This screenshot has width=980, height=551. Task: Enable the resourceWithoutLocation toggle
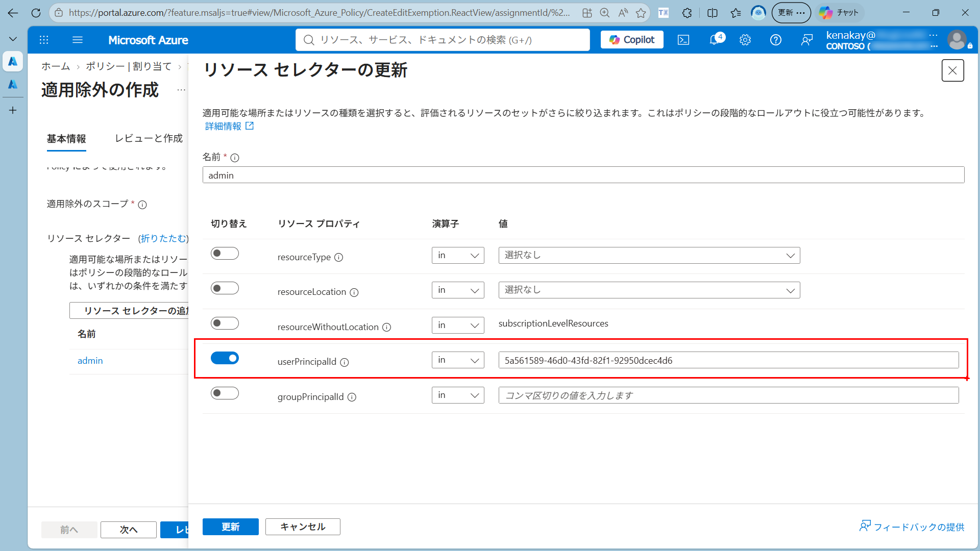click(x=225, y=323)
